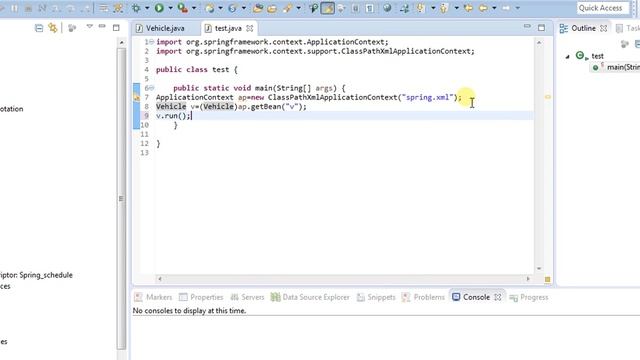This screenshot has height=360, width=640.
Task: Maximize the Project Explorer panel
Action: coord(116,28)
